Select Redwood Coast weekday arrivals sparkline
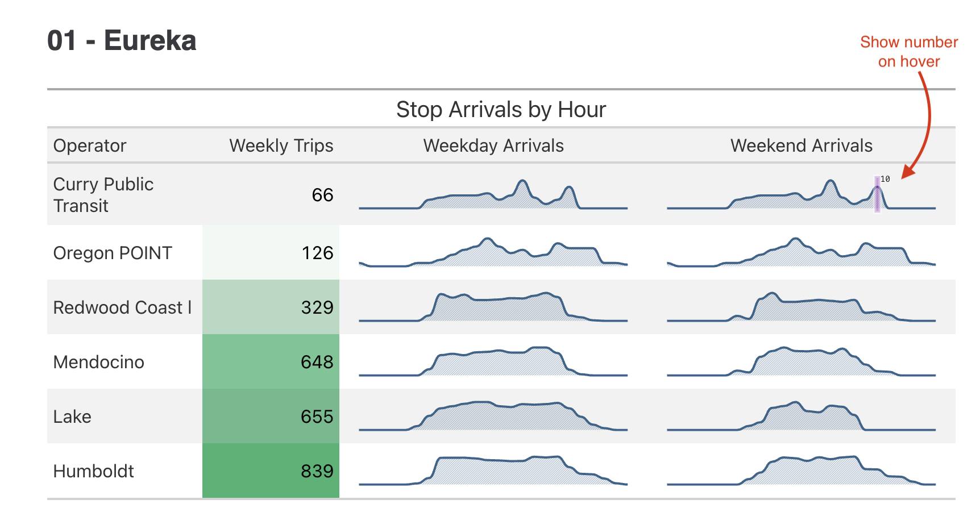 [493, 307]
